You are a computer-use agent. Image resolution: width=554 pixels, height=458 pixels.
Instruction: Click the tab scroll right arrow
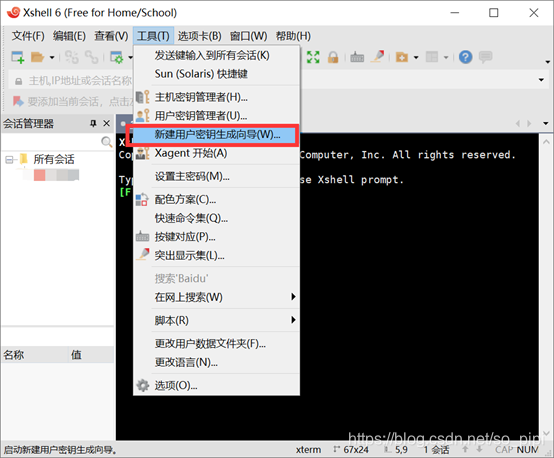coord(529,123)
